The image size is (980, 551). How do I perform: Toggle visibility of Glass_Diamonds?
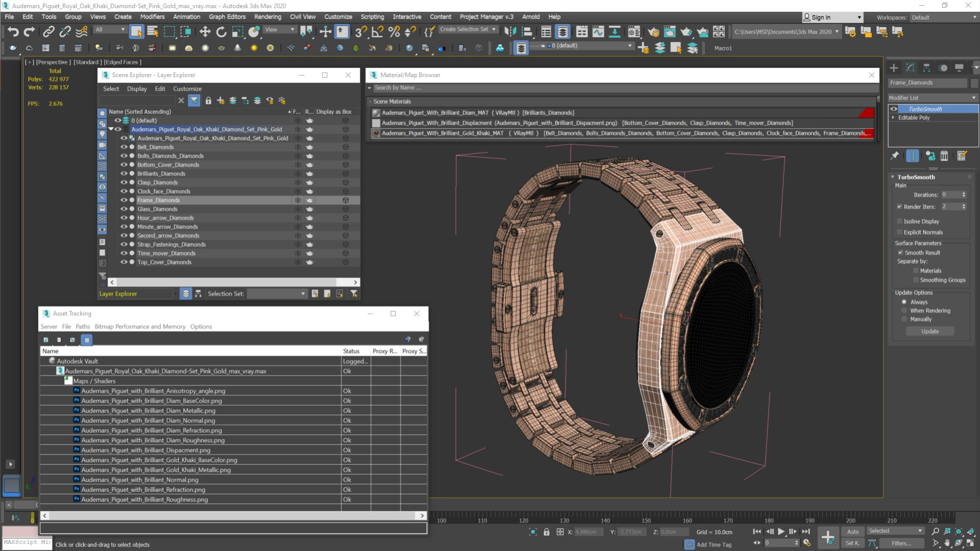click(124, 209)
